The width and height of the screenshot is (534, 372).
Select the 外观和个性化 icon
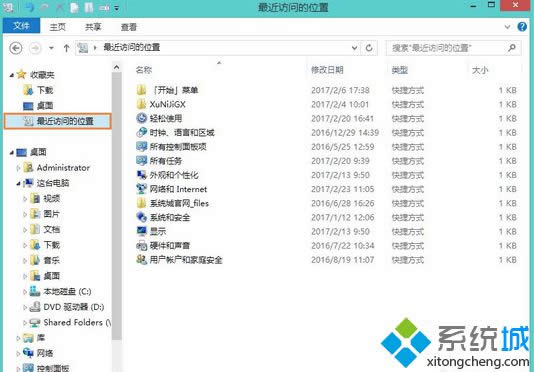[141, 175]
